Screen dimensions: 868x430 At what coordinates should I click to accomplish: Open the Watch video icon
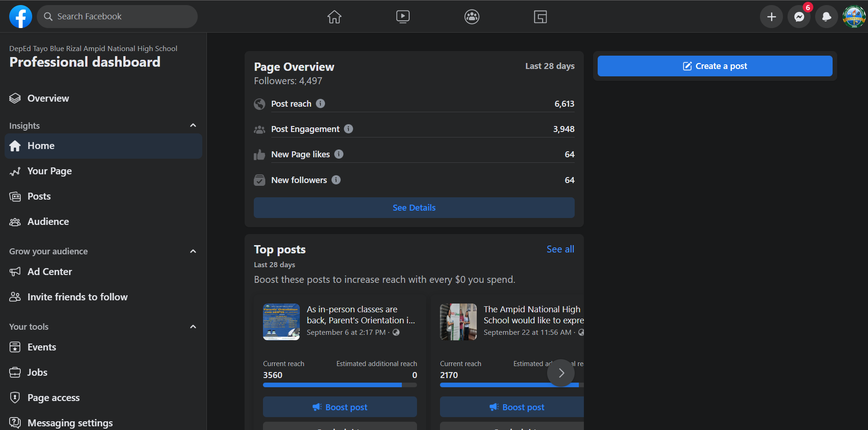pos(403,17)
